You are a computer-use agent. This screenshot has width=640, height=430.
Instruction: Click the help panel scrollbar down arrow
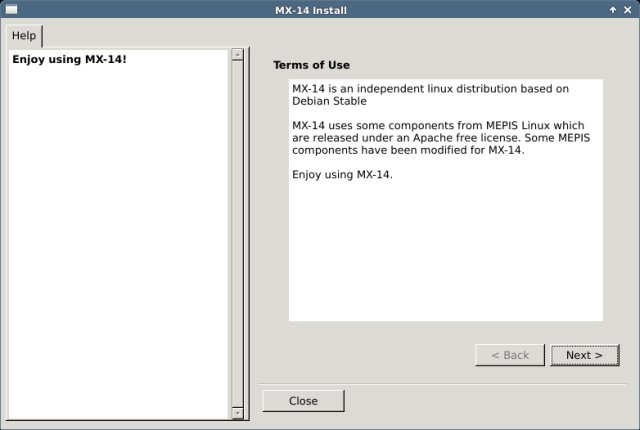click(x=237, y=413)
